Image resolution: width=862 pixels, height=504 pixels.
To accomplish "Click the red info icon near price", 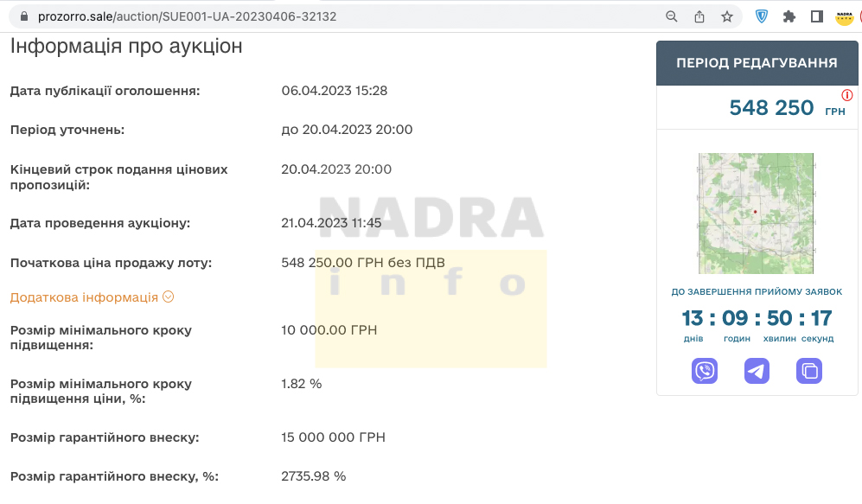I will 846,95.
